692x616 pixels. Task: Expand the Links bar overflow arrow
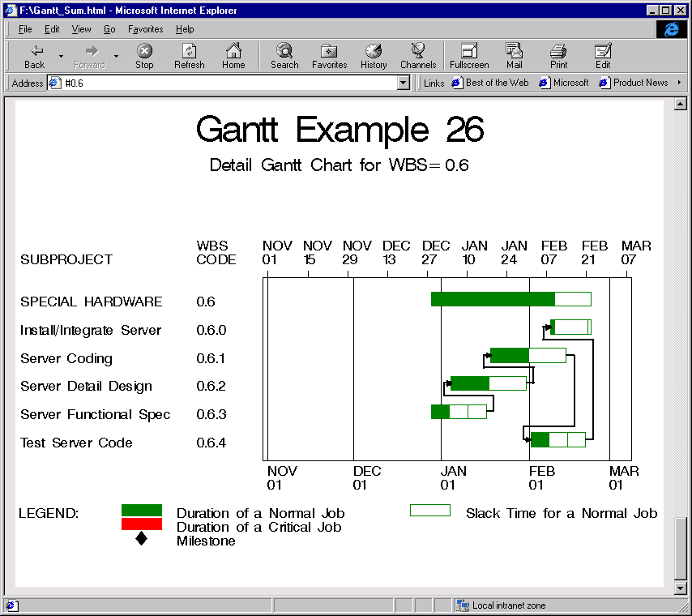(x=679, y=83)
